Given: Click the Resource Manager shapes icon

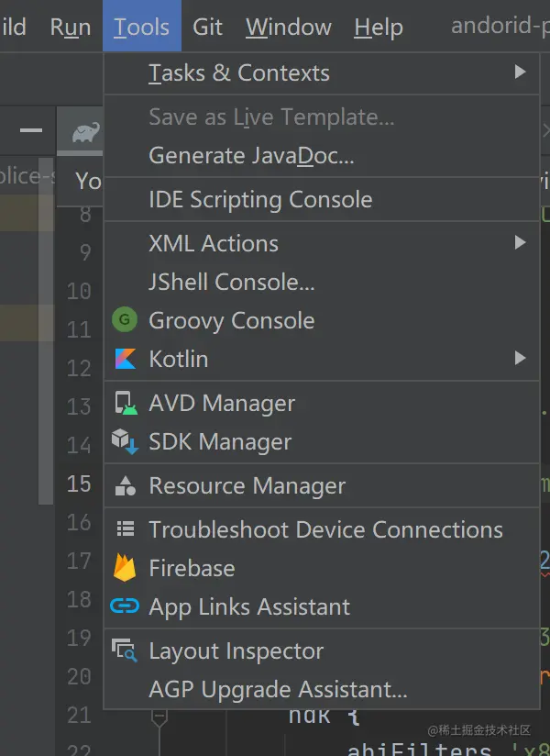Looking at the screenshot, I should [x=125, y=485].
